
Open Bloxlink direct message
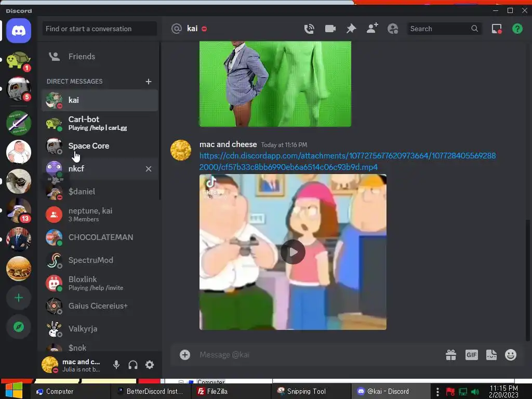pos(100,283)
